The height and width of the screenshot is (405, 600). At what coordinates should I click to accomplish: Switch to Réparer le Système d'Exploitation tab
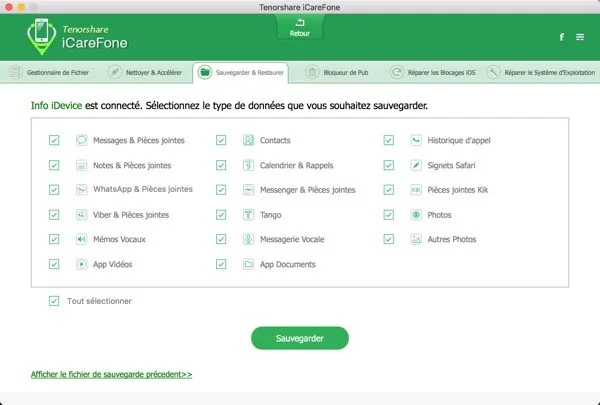540,72
